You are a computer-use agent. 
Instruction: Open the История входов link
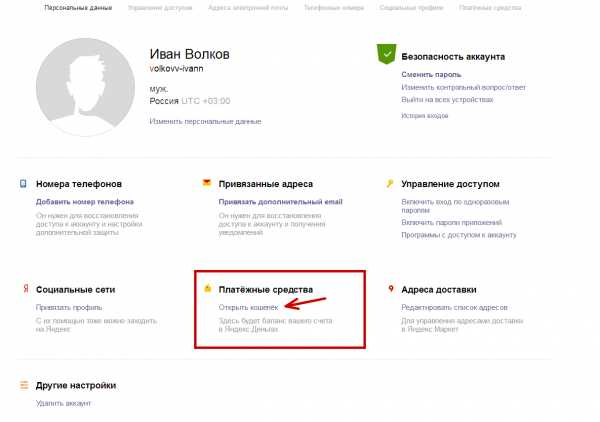pyautogui.click(x=424, y=116)
